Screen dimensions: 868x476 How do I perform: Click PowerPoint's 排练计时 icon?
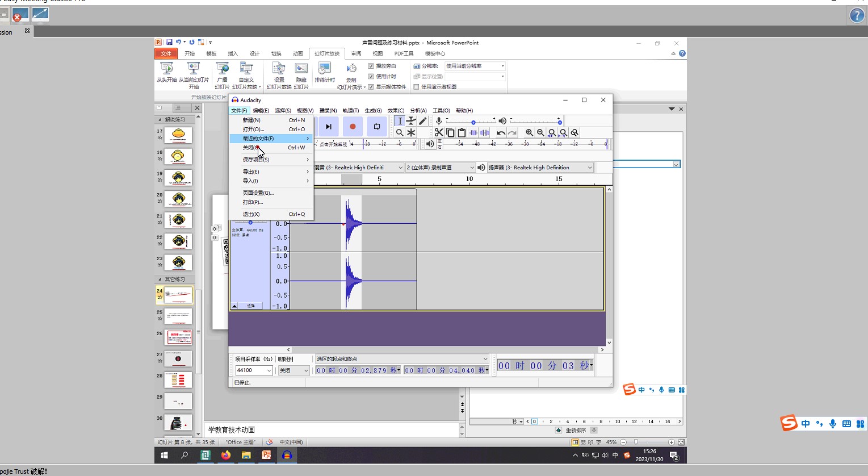pos(325,72)
